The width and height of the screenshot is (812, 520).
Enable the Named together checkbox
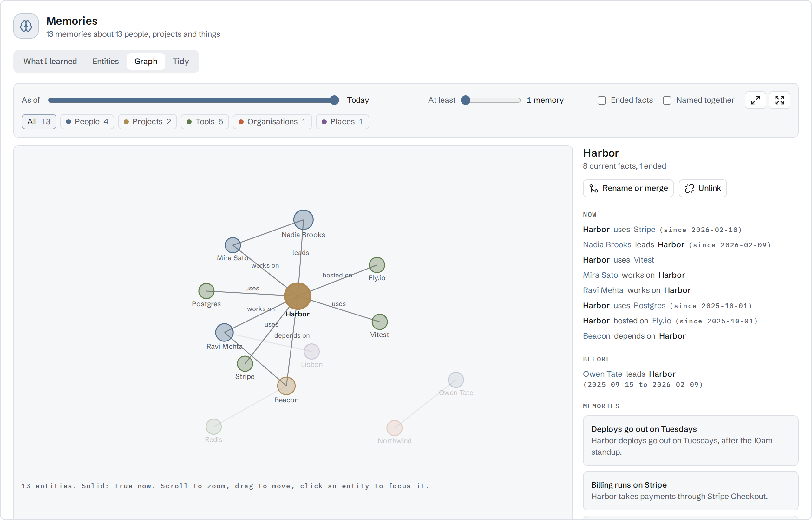[667, 101]
